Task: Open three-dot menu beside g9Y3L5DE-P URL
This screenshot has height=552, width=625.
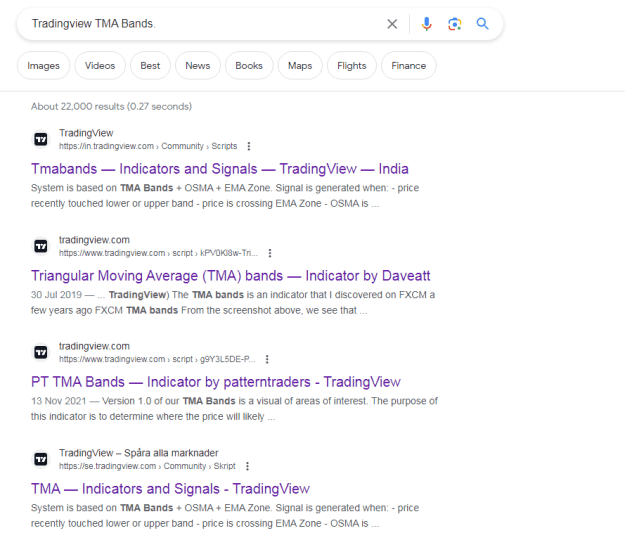Action: (x=267, y=359)
